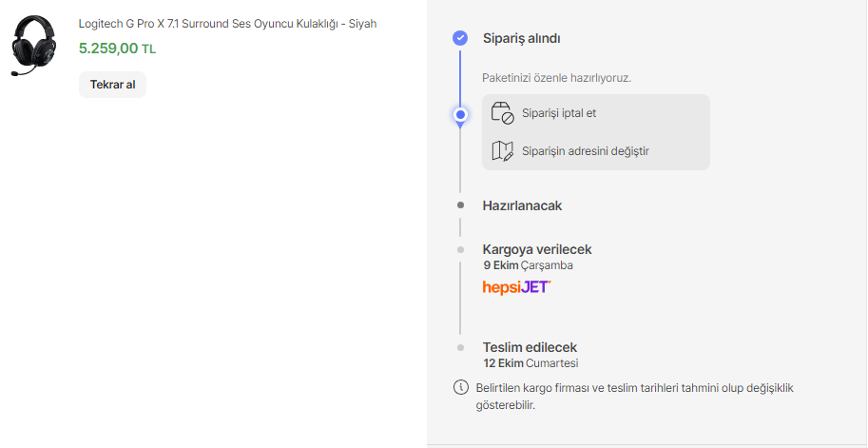Click the Sipariş alındı heading
The height and width of the screenshot is (448, 868).
(x=521, y=39)
